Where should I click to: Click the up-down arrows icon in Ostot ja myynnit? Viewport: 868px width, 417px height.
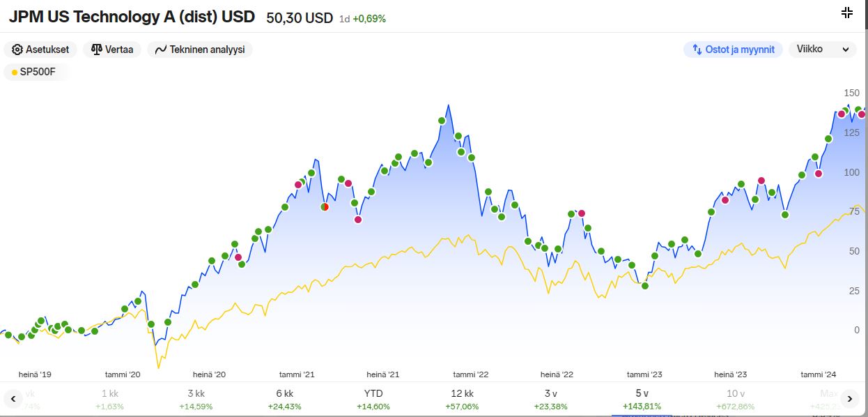click(x=697, y=50)
